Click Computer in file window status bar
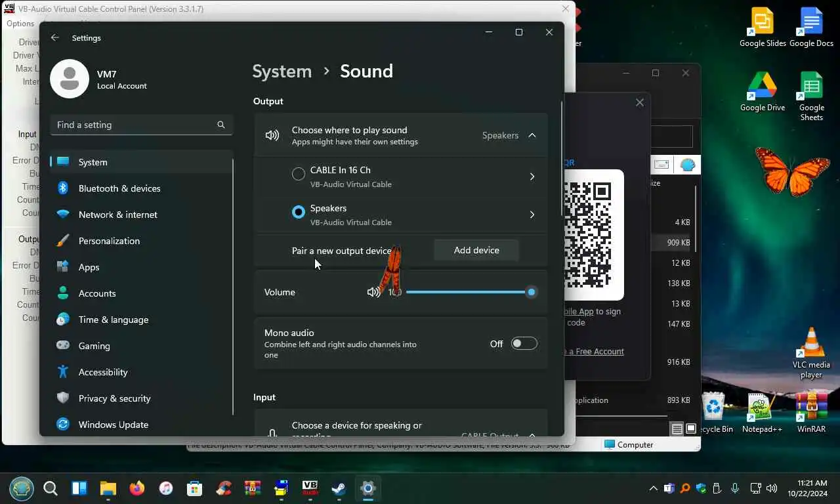The image size is (840, 504). [x=629, y=444]
